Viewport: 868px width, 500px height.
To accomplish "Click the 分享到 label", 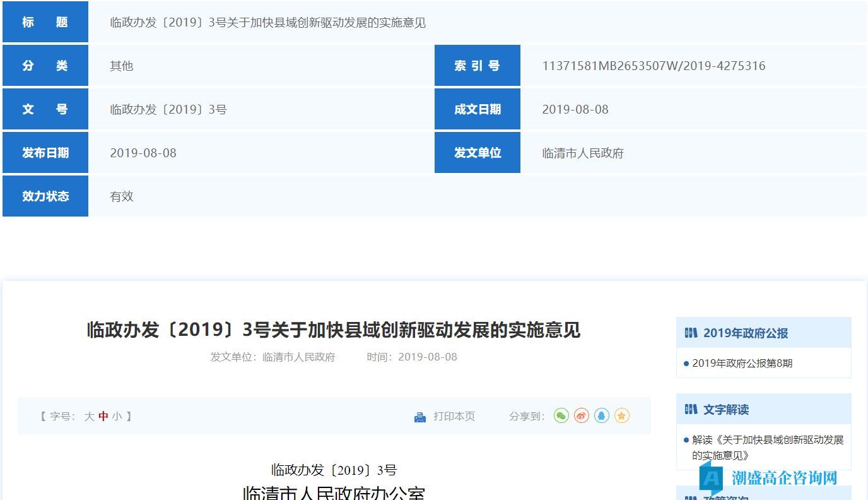I will coord(527,416).
